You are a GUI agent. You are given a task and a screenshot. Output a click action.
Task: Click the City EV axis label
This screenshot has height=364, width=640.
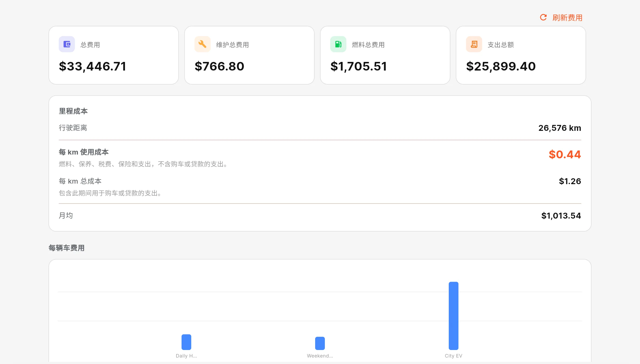tap(454, 356)
